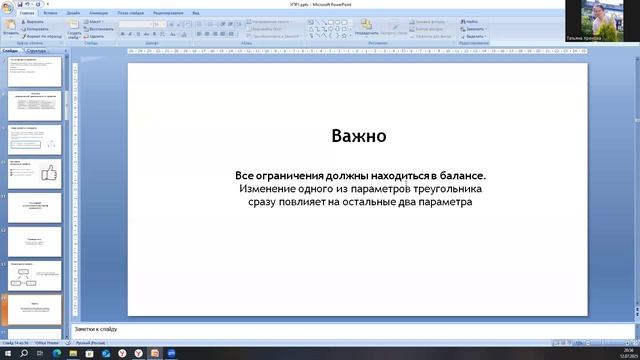Open Zoom app from taskbar
This screenshot has height=360, width=640.
point(171,353)
